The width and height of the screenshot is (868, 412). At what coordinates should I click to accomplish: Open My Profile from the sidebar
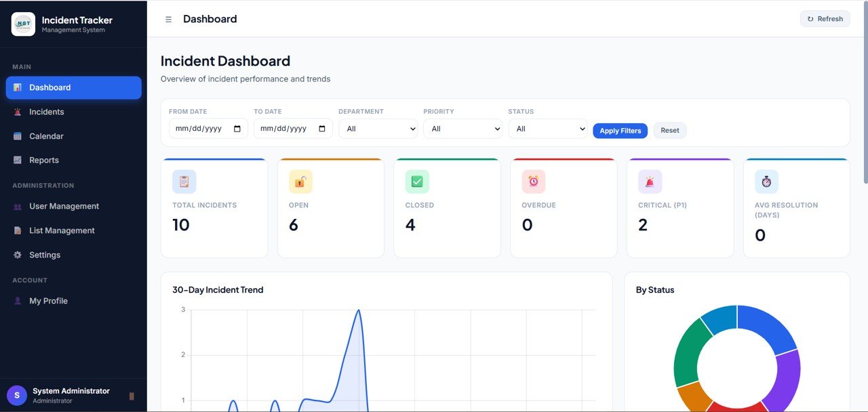[x=74, y=301]
